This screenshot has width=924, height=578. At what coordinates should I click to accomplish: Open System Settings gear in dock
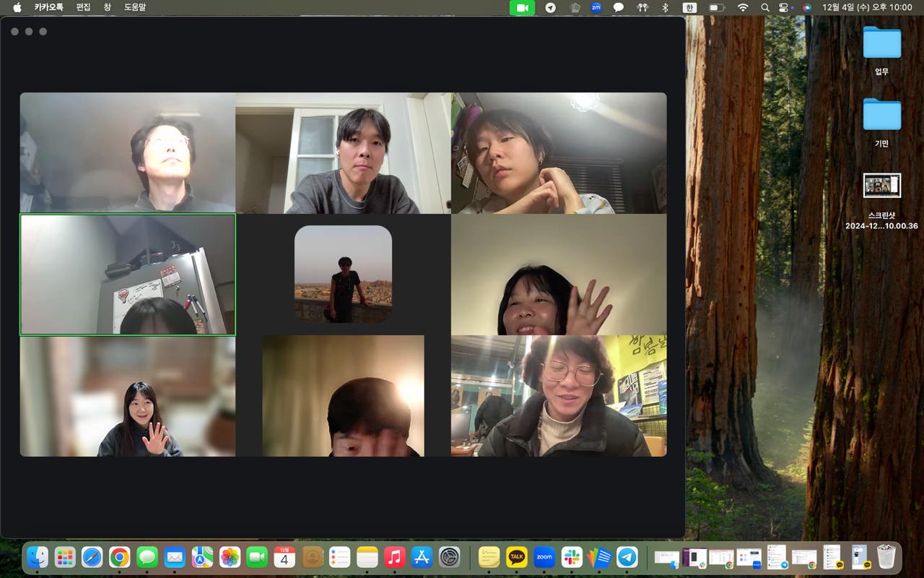(x=450, y=557)
